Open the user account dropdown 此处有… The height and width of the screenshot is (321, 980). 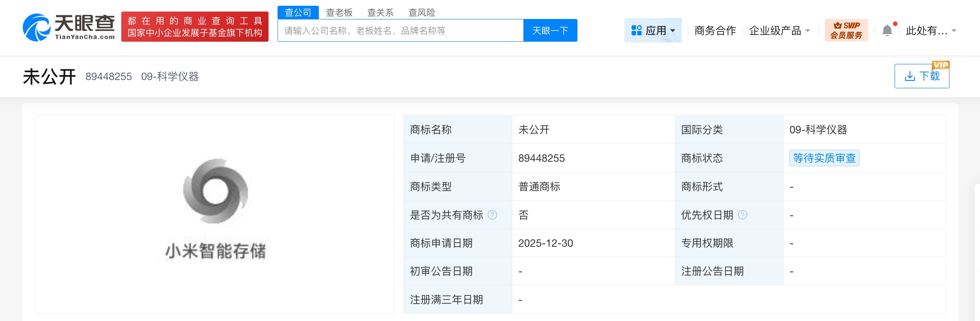[x=931, y=31]
